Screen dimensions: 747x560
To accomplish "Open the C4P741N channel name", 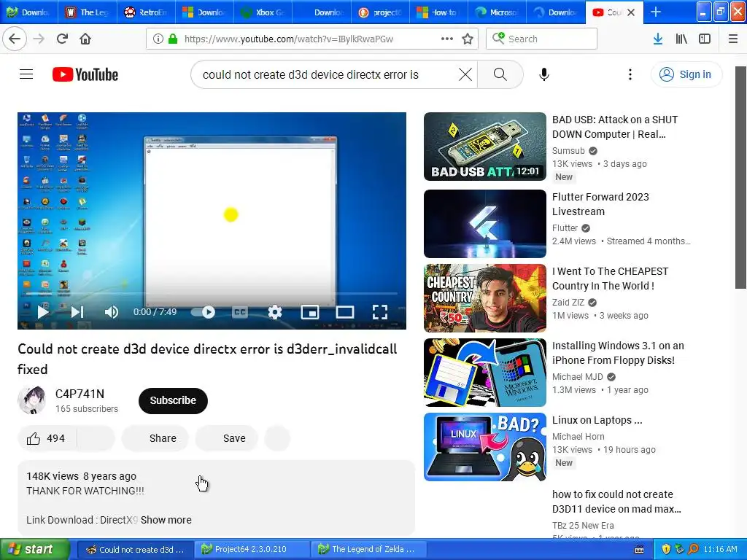I will click(80, 394).
